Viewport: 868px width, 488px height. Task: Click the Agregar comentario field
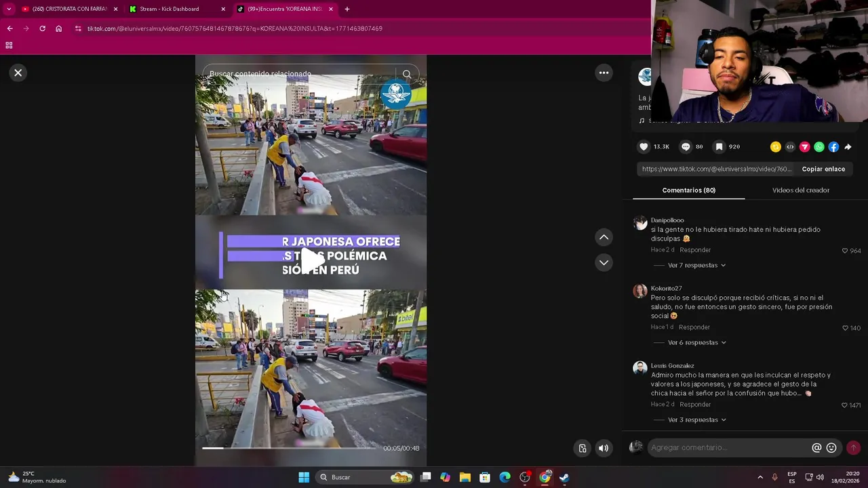(x=729, y=447)
